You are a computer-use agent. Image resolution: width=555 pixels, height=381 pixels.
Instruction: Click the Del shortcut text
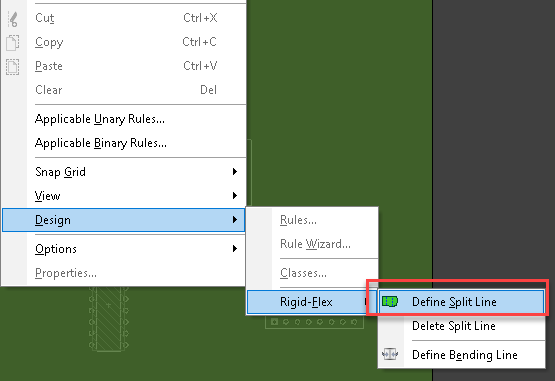pos(208,90)
